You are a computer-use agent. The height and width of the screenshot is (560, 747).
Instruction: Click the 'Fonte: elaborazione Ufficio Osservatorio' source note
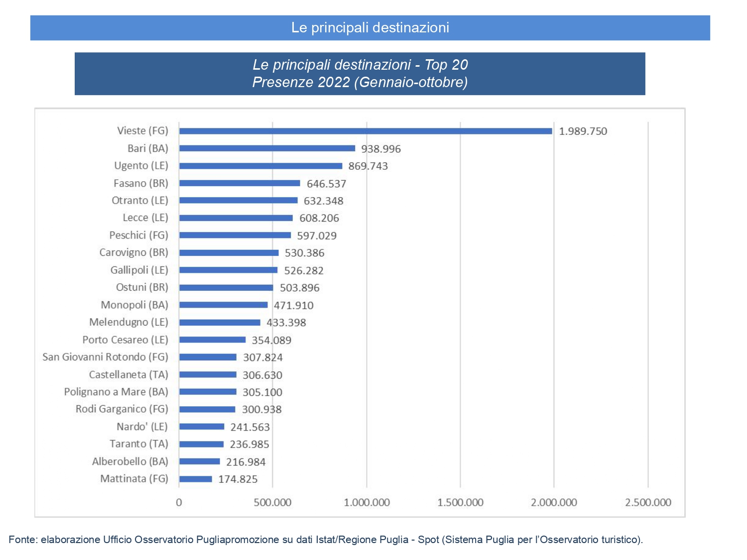pyautogui.click(x=326, y=540)
